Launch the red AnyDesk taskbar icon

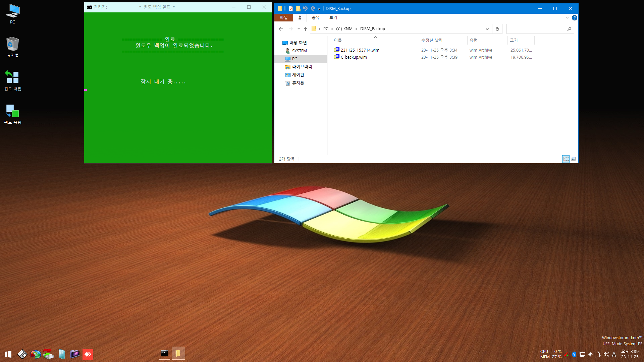coord(88,354)
